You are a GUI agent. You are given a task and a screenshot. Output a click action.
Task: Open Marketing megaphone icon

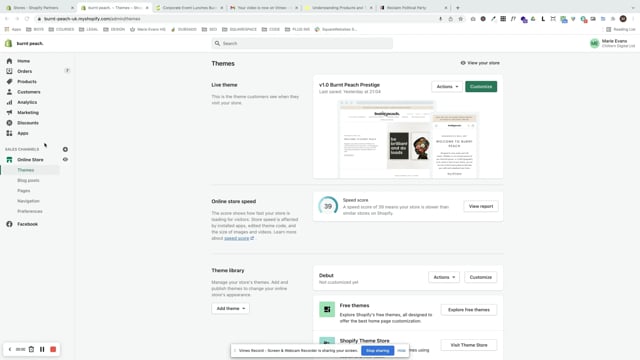pyautogui.click(x=9, y=112)
